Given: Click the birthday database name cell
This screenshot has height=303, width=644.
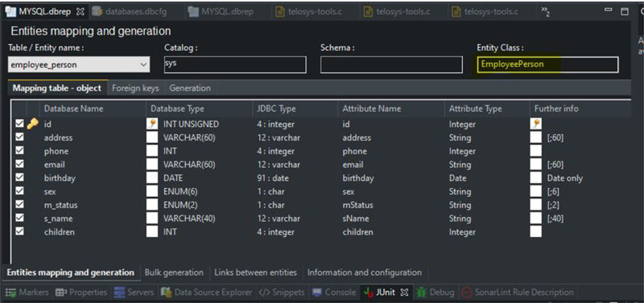Looking at the screenshot, I should click(x=60, y=178).
